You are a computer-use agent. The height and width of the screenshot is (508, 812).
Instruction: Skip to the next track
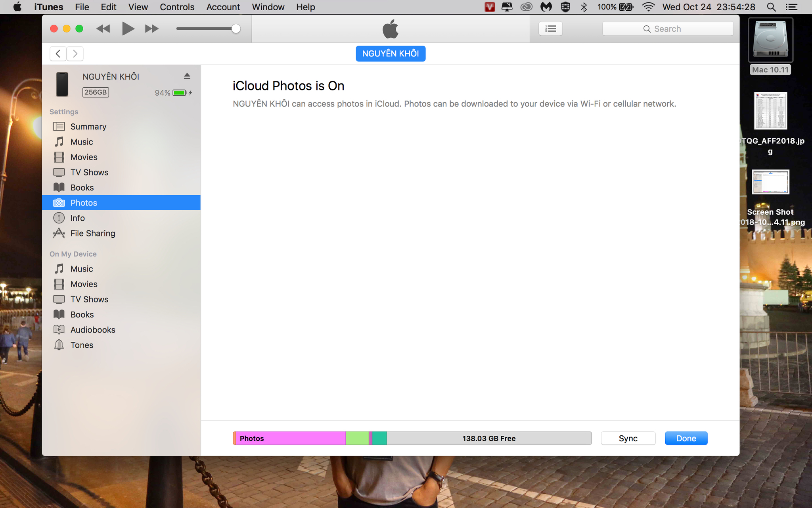coord(151,29)
